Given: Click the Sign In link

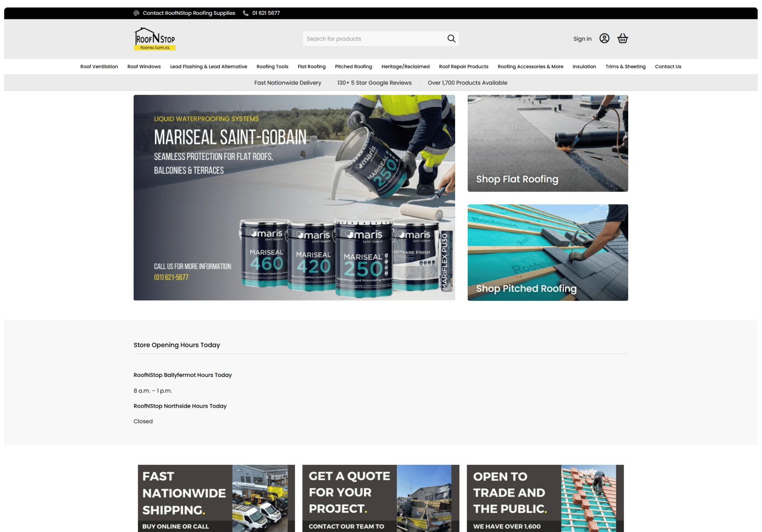Looking at the screenshot, I should (x=582, y=39).
